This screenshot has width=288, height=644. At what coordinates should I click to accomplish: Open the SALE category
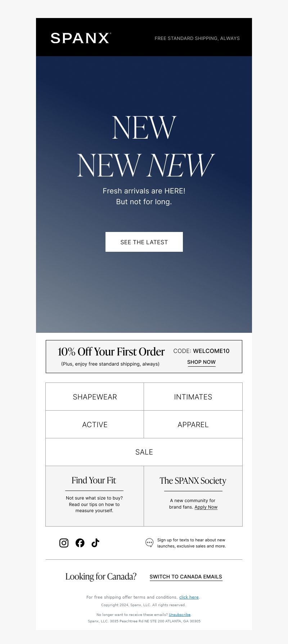tap(144, 452)
